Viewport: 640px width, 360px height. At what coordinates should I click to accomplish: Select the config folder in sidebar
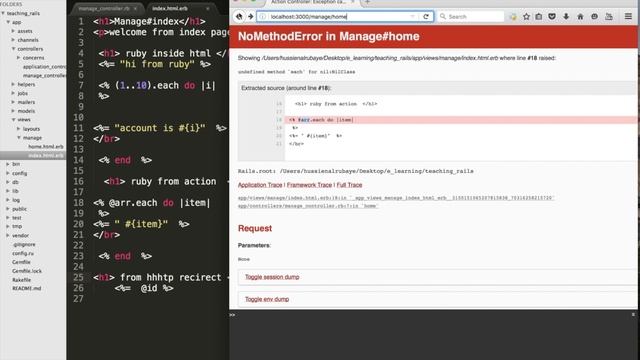[20, 173]
